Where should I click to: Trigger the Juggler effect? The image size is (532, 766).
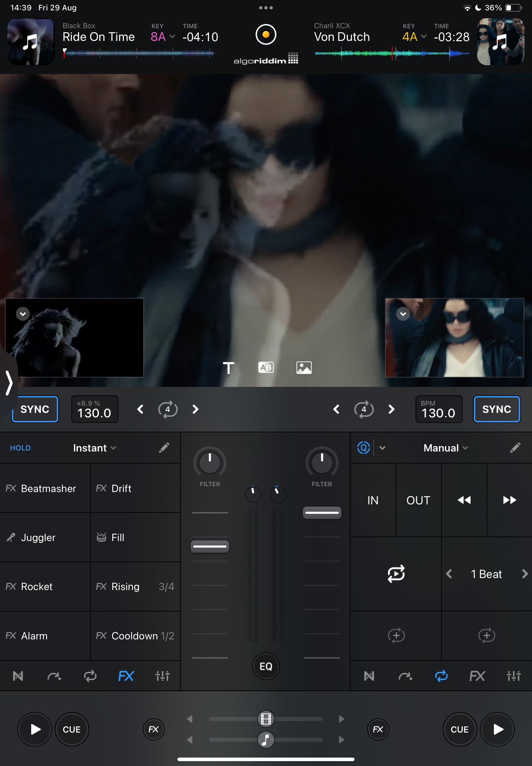pos(45,537)
